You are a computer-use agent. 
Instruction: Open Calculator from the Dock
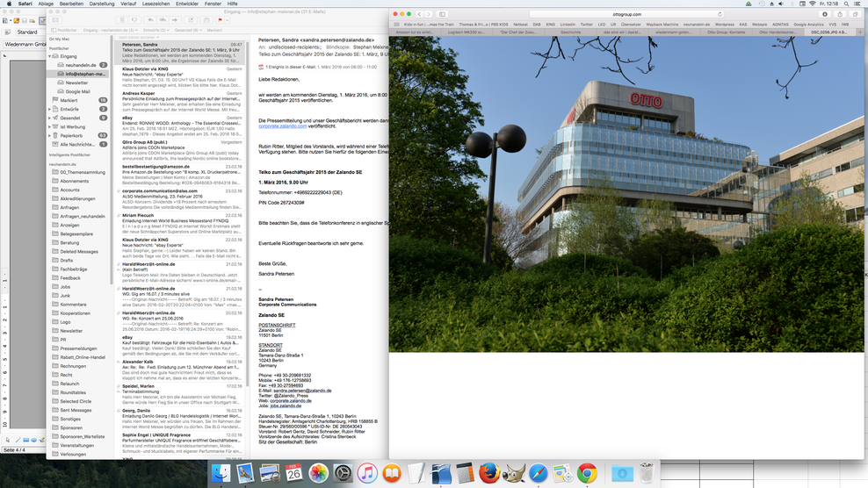click(x=465, y=474)
